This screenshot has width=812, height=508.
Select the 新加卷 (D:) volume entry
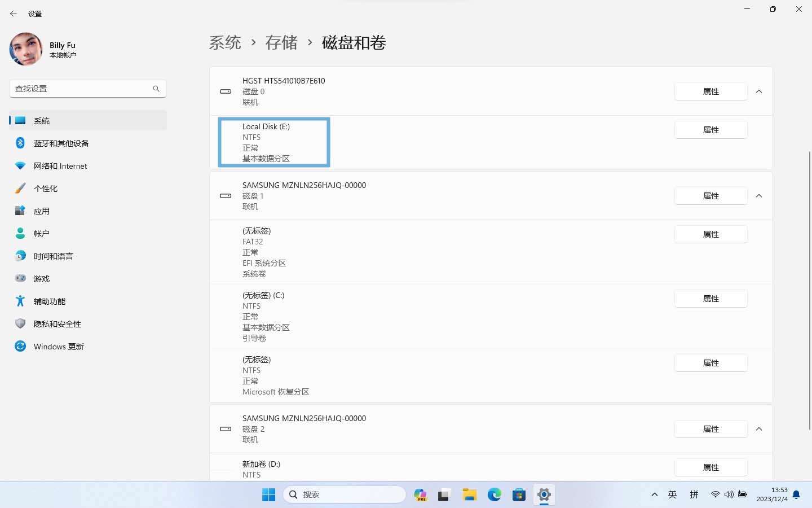click(491, 467)
